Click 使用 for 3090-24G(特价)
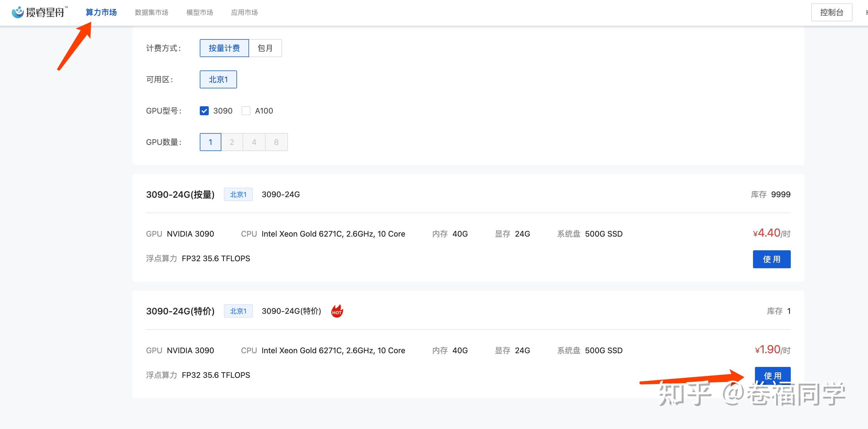 click(x=772, y=375)
